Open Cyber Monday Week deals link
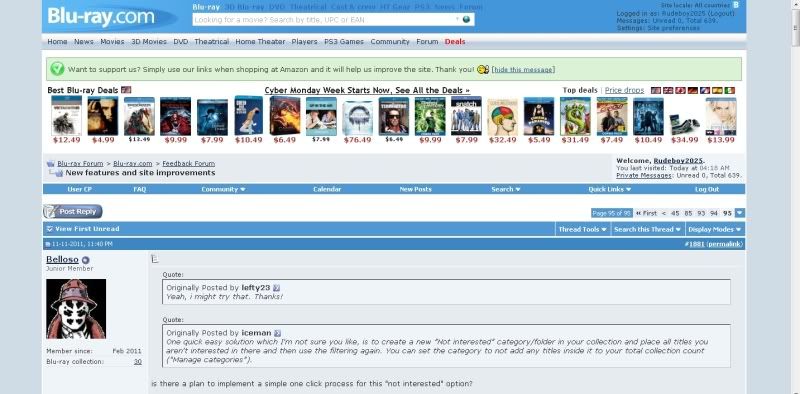 (367, 90)
